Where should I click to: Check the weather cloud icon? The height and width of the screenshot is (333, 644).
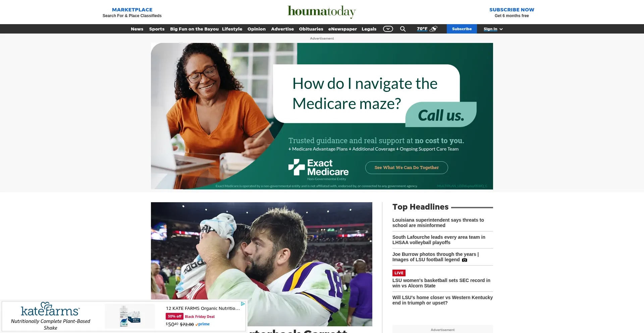pos(434,29)
